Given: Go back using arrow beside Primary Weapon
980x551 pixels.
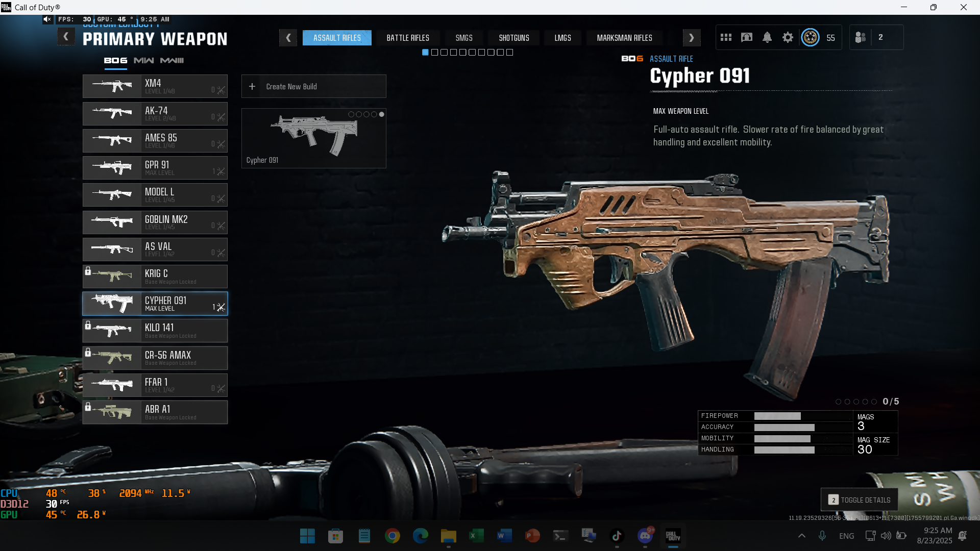Looking at the screenshot, I should click(x=66, y=37).
